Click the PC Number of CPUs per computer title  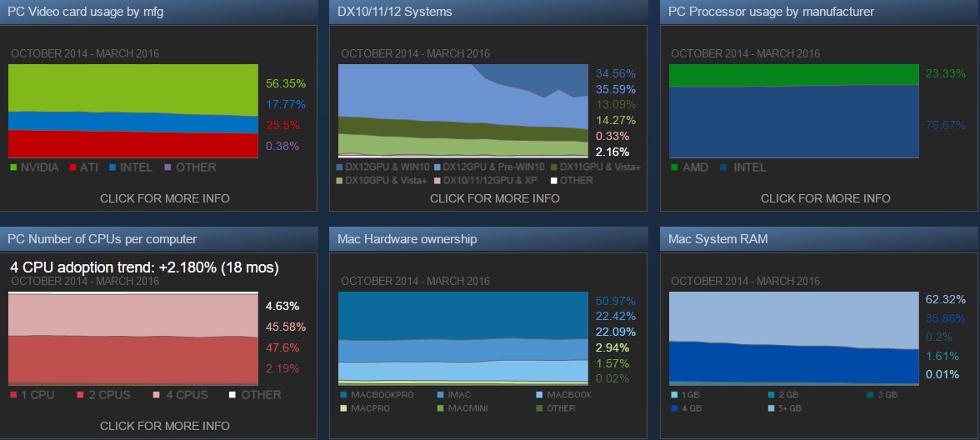click(x=102, y=239)
